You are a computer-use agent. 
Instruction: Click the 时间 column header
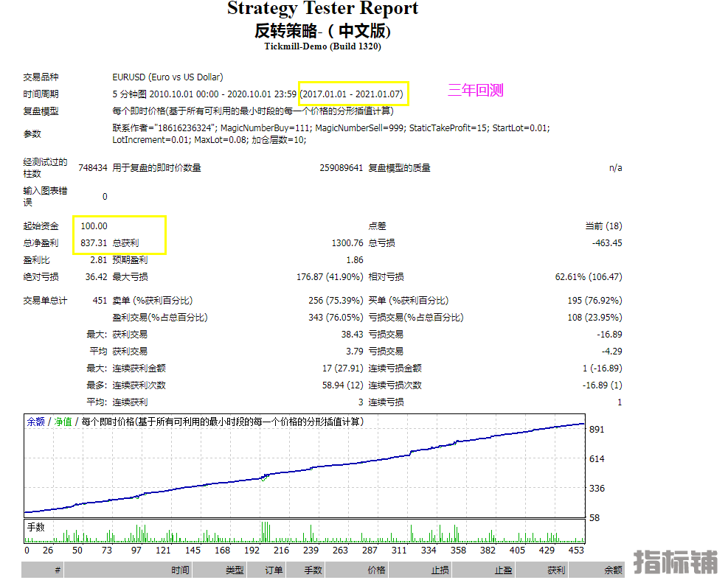(128, 570)
